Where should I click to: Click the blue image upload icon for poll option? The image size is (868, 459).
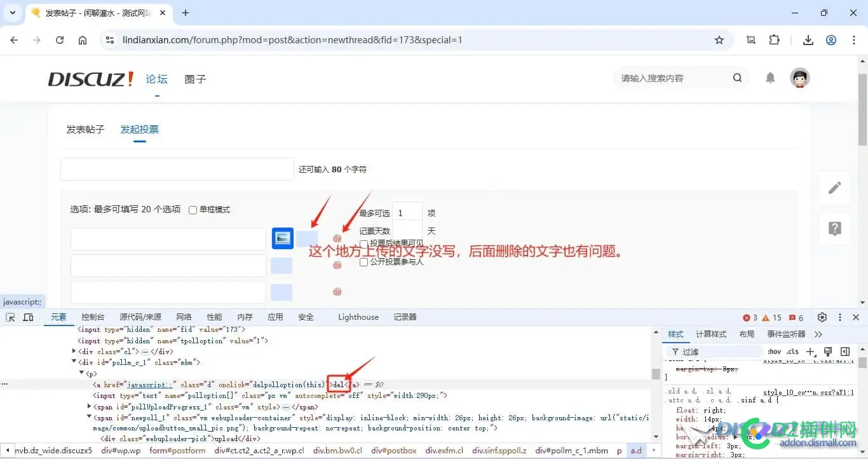(x=282, y=238)
